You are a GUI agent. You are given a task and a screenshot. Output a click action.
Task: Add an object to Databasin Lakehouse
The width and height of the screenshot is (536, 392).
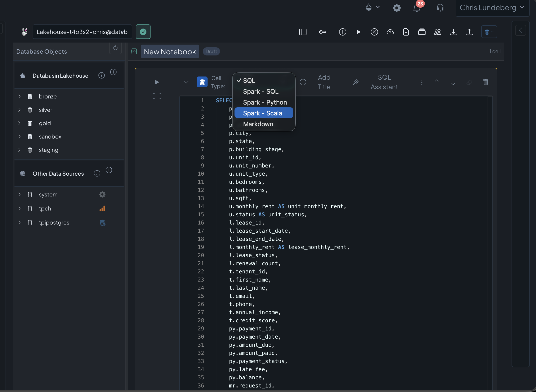(113, 72)
